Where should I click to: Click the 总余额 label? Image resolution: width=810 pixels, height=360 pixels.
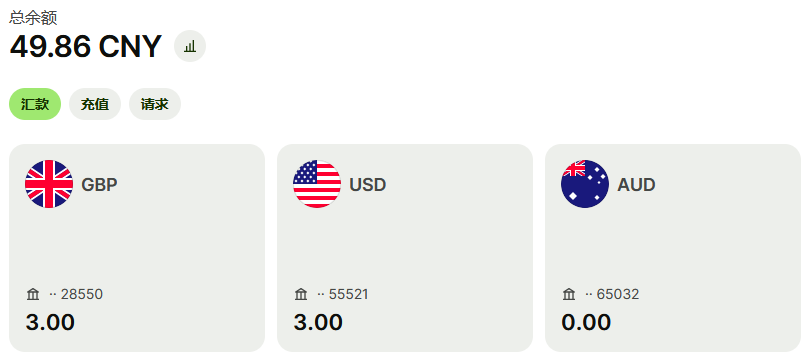(34, 18)
